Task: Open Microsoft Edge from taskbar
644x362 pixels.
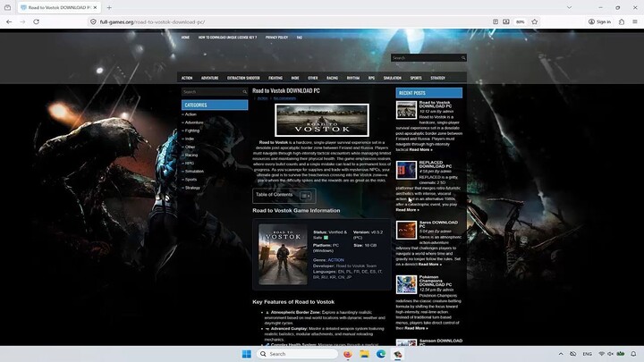Action: pos(381,354)
